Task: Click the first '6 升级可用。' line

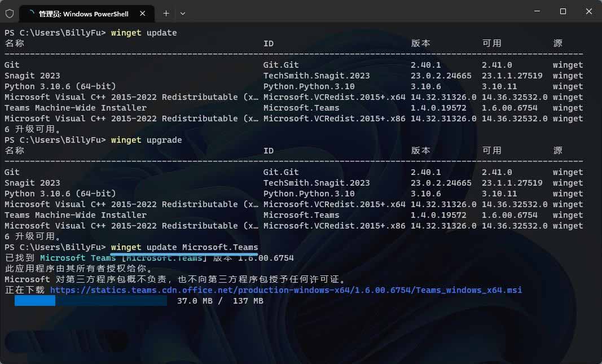Action: 32,129
